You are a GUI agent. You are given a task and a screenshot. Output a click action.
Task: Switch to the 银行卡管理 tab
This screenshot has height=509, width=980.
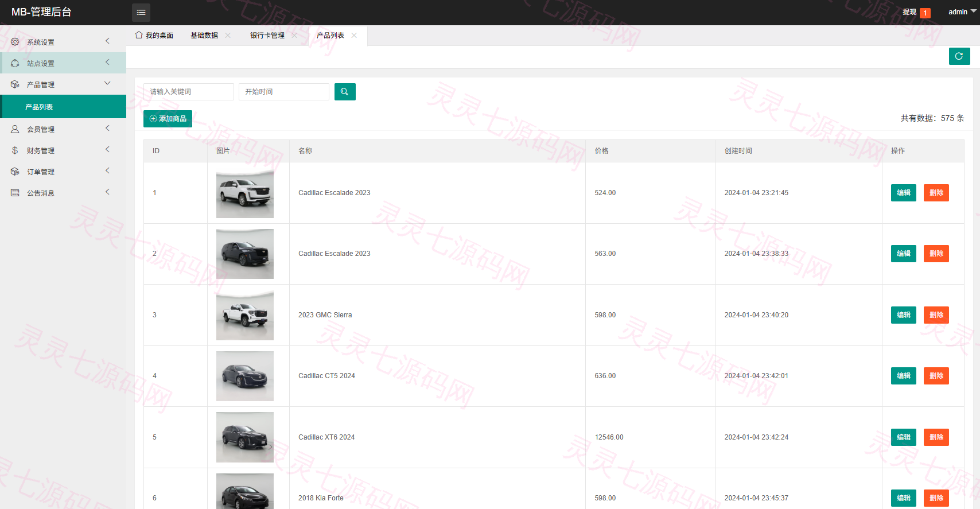coord(267,36)
